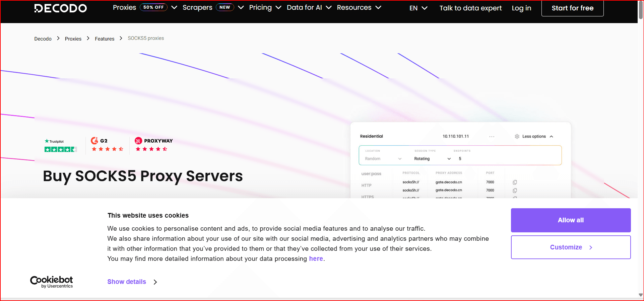
Task: Click the Customize cookies button
Action: 571,247
